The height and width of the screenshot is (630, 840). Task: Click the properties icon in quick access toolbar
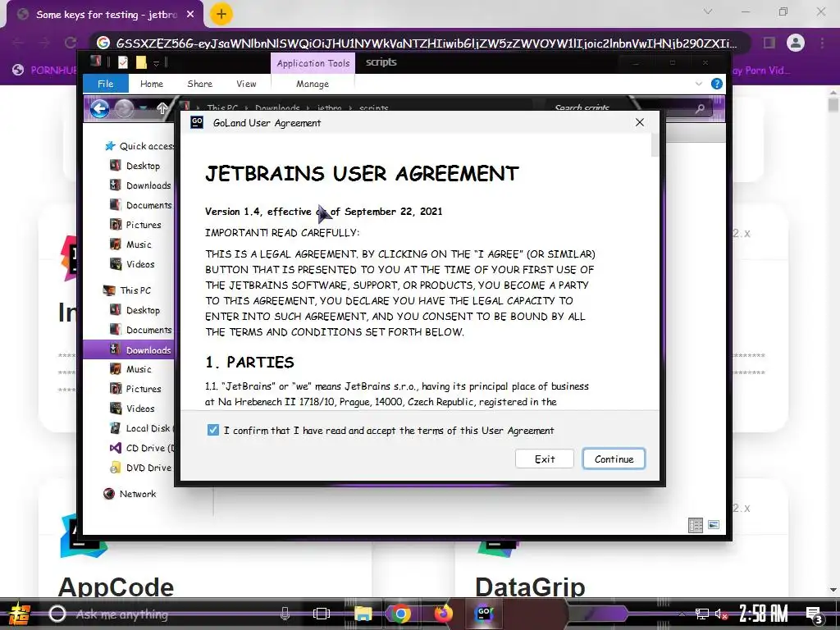tap(123, 62)
